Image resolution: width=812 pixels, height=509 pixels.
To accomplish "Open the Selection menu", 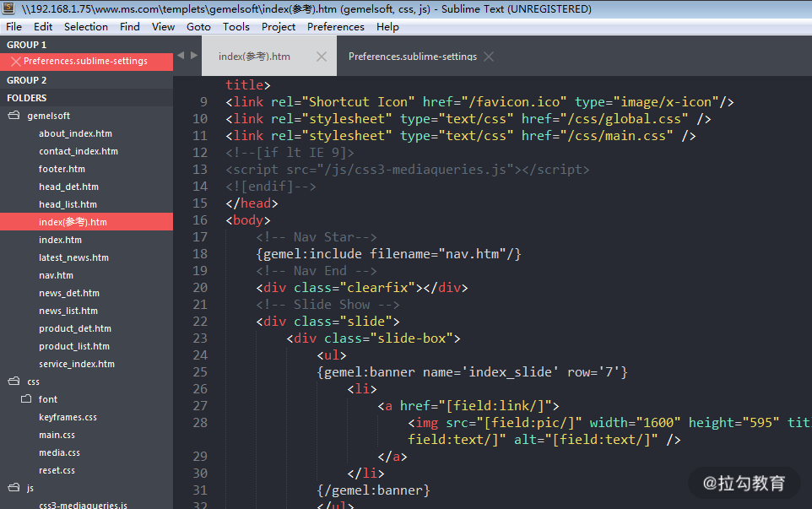I will [86, 27].
